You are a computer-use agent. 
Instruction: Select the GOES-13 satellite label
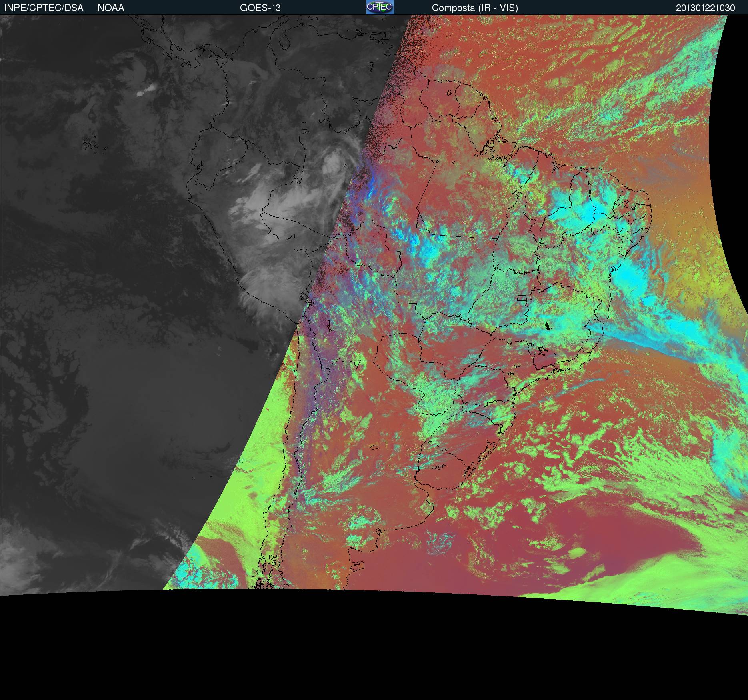coord(260,8)
